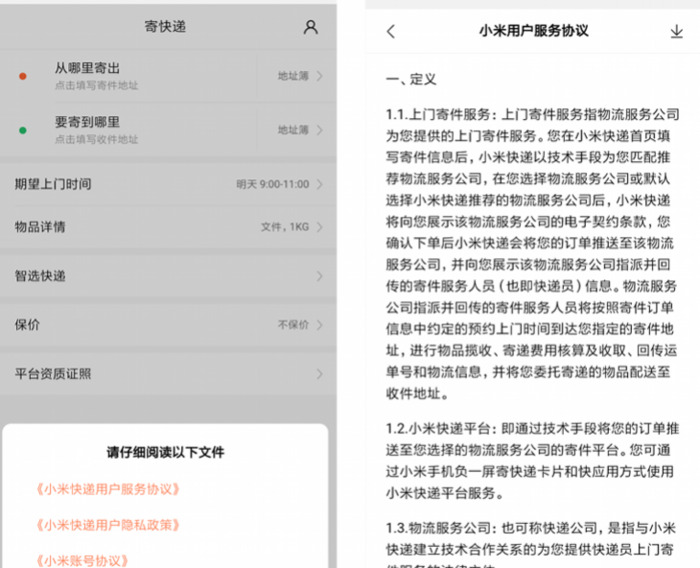The image size is (700, 568).
Task: Click the 一、定义 section heading
Action: [x=411, y=79]
